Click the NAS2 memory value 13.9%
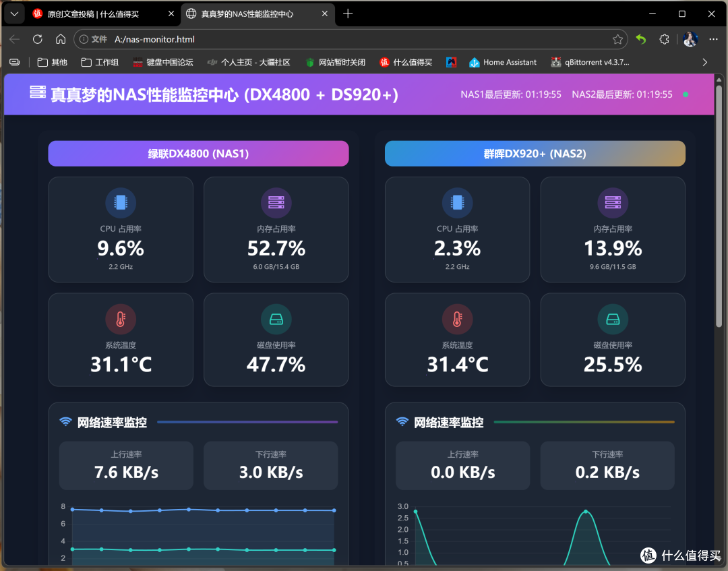Viewport: 728px width, 571px height. [x=613, y=248]
